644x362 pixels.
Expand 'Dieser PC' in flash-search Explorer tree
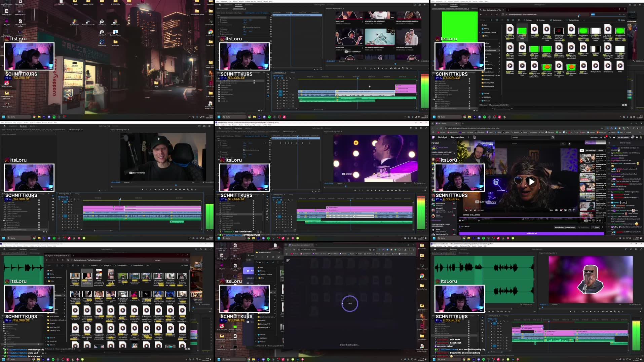point(480,94)
